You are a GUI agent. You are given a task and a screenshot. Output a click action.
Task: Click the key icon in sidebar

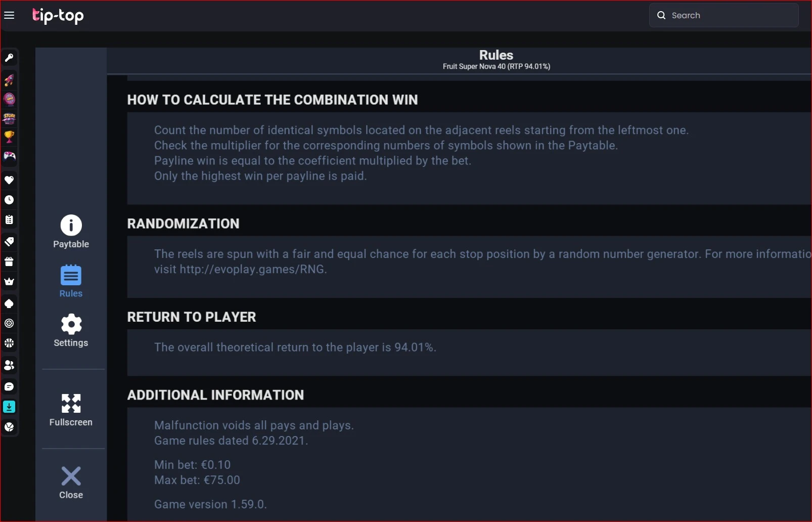coord(9,58)
